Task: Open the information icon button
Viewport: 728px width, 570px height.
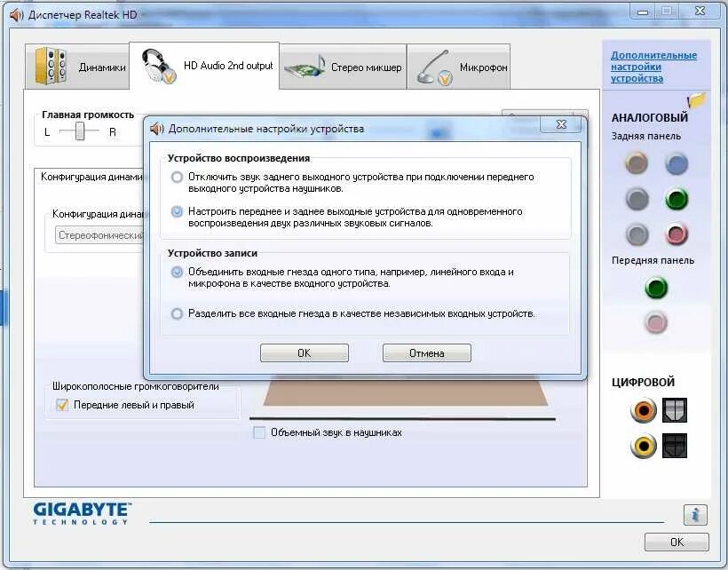Action: (x=695, y=515)
